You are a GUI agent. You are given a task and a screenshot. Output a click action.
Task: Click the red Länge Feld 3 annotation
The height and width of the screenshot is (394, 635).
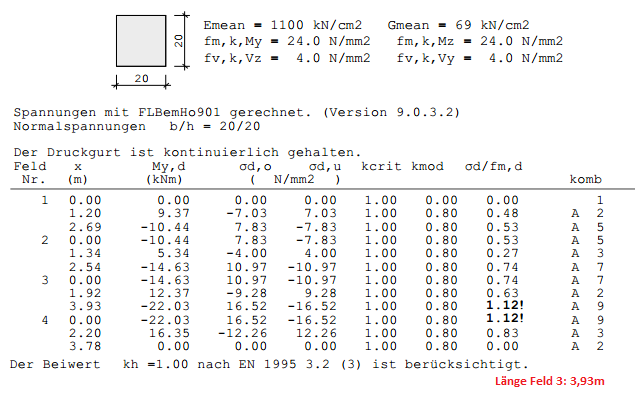click(x=550, y=381)
